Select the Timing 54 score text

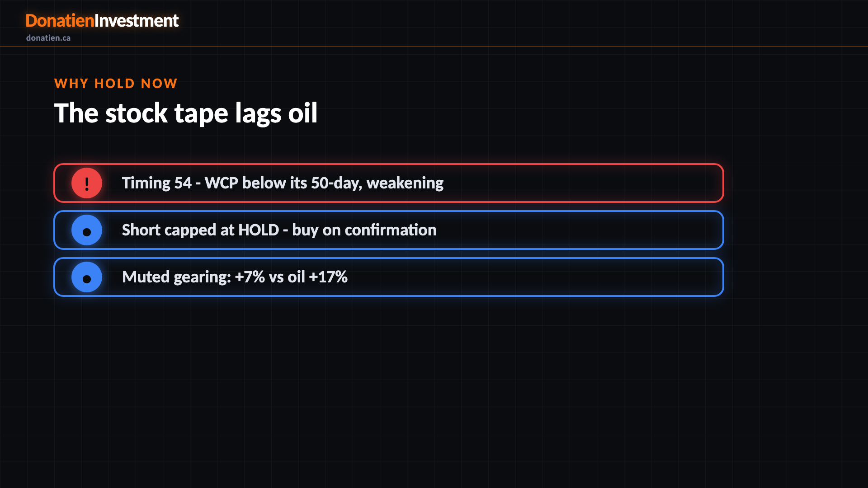click(157, 183)
